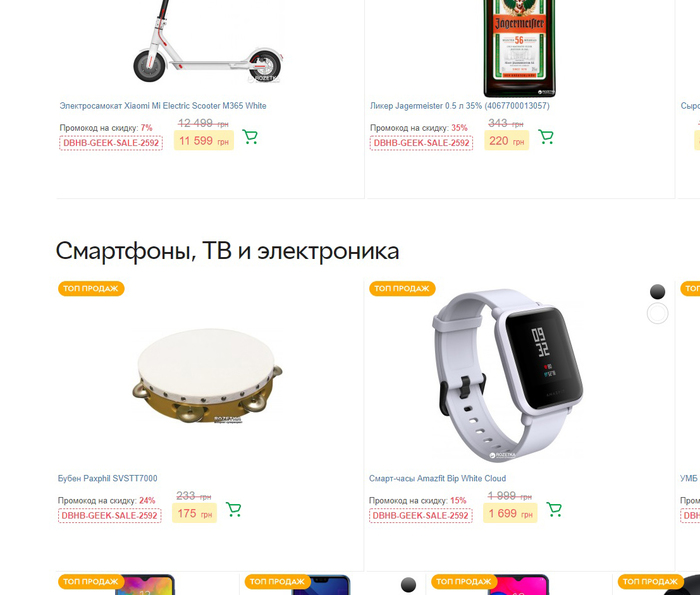Add Amazfit Bip watch to cart
The width and height of the screenshot is (700, 595).
[554, 509]
